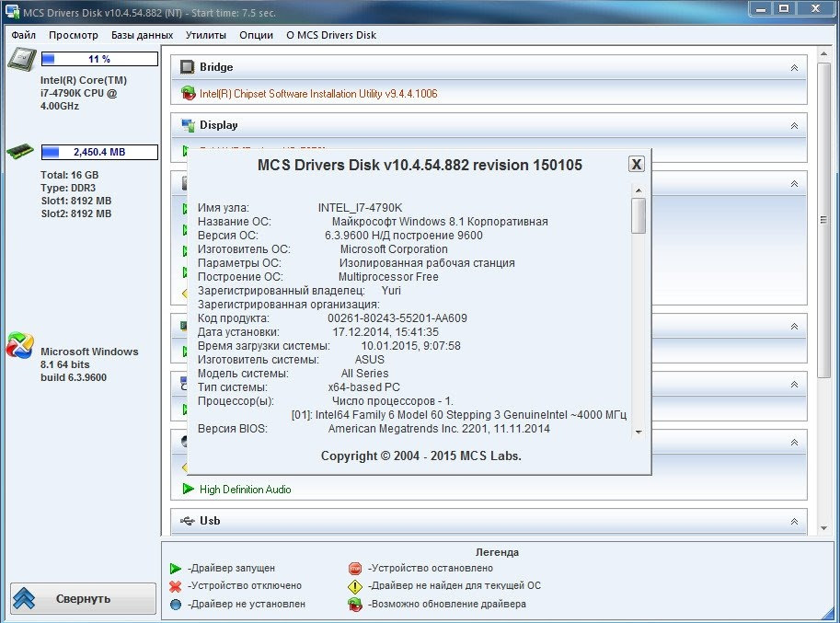Close the system info dialog with X
The image size is (840, 623).
pos(637,164)
